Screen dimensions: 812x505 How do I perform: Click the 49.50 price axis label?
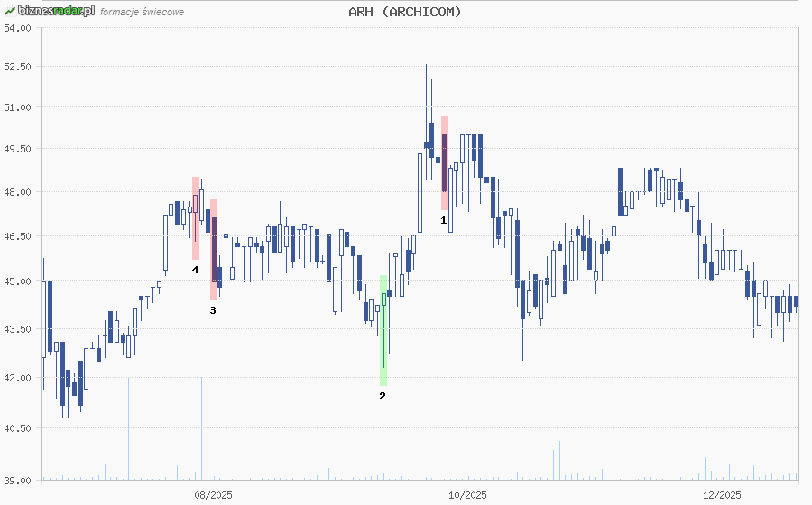click(x=18, y=149)
